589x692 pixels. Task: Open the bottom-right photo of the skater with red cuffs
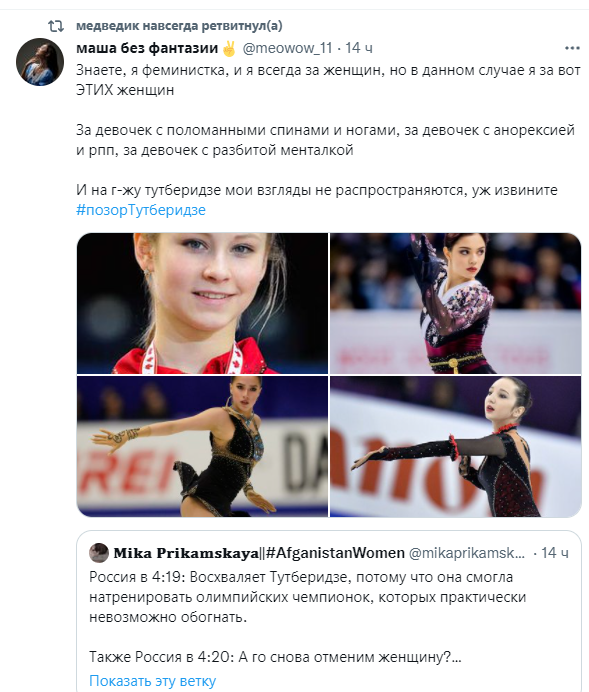(x=456, y=446)
